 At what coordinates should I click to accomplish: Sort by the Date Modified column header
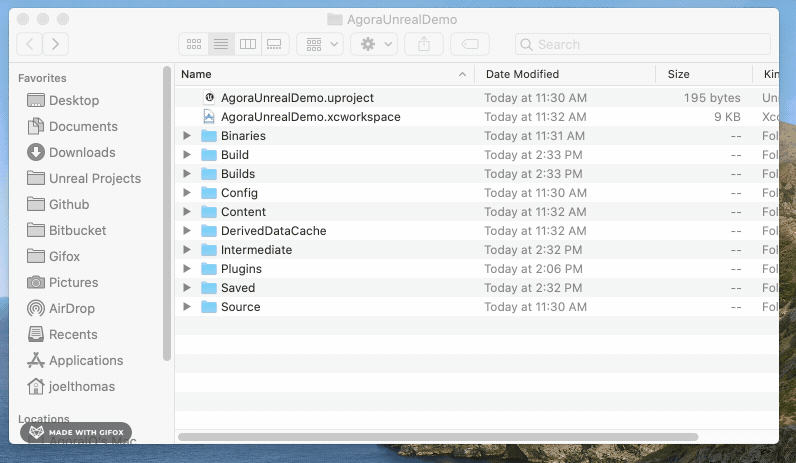pos(565,74)
